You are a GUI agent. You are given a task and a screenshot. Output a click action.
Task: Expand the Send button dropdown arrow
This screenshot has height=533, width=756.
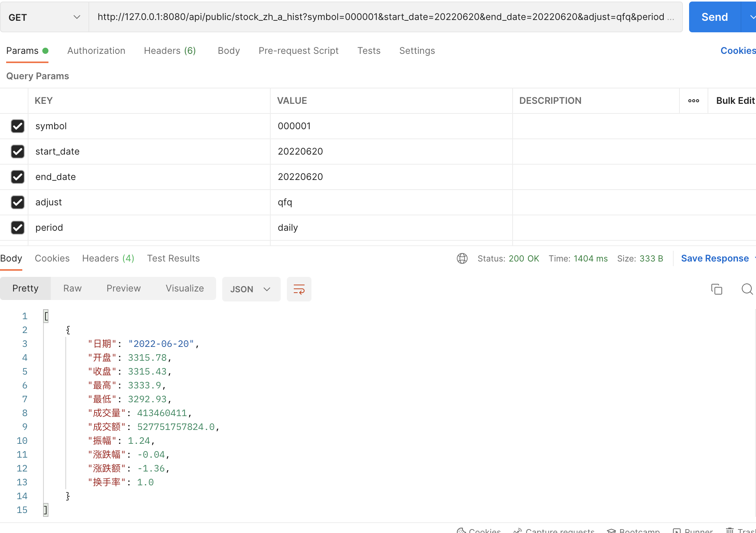[751, 17]
